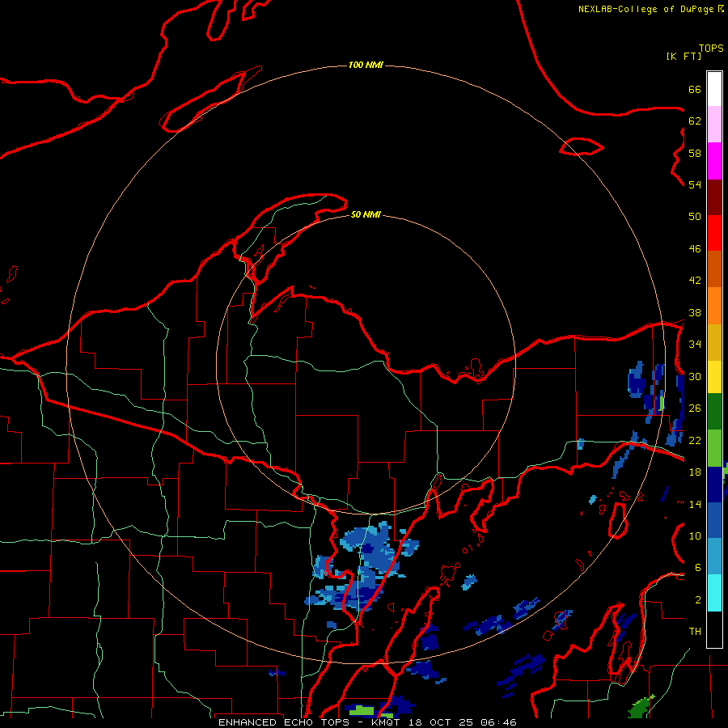Click the legend value "34"

[695, 345]
